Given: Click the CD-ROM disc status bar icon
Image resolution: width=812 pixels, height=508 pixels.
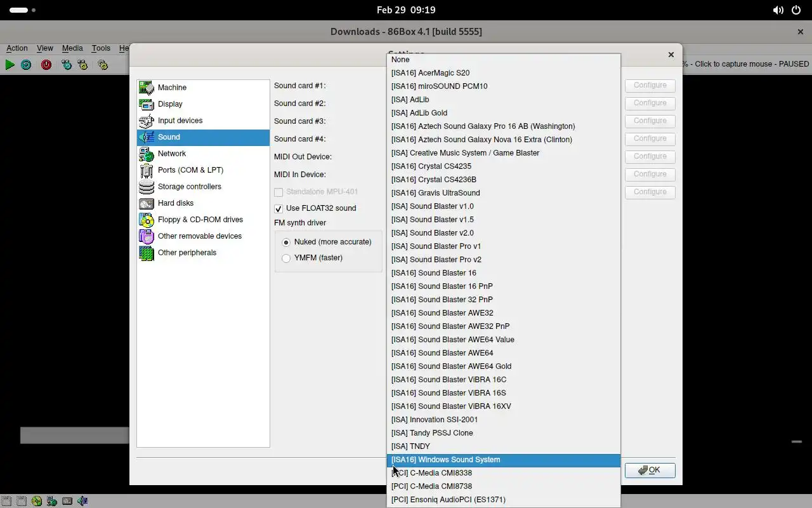Looking at the screenshot, I should [37, 501].
